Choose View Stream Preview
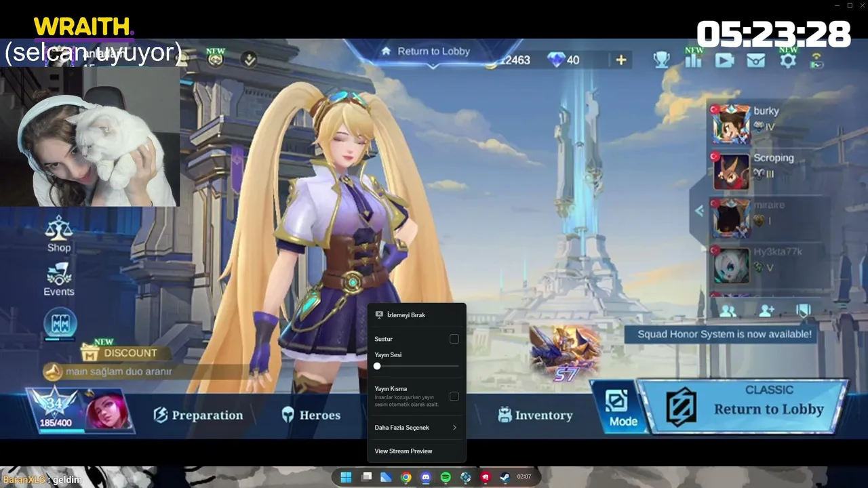Viewport: 868px width, 488px height. coord(416,451)
